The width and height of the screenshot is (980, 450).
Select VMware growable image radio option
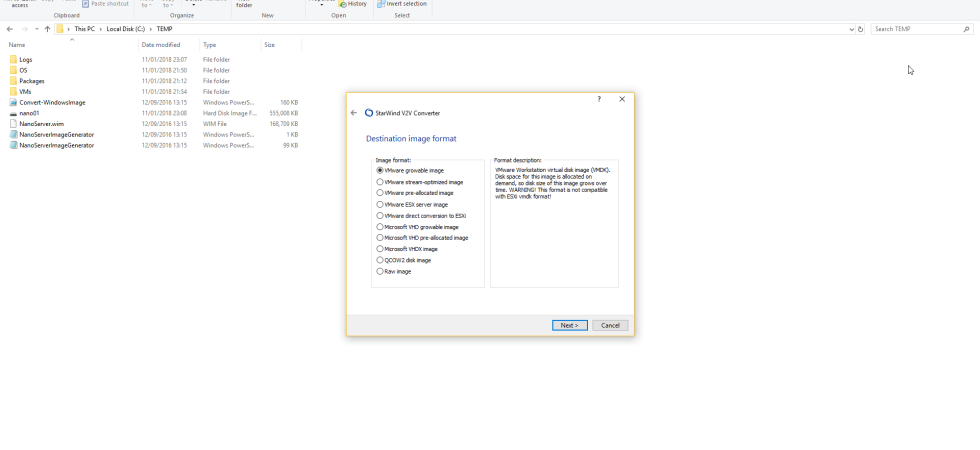tap(410, 171)
